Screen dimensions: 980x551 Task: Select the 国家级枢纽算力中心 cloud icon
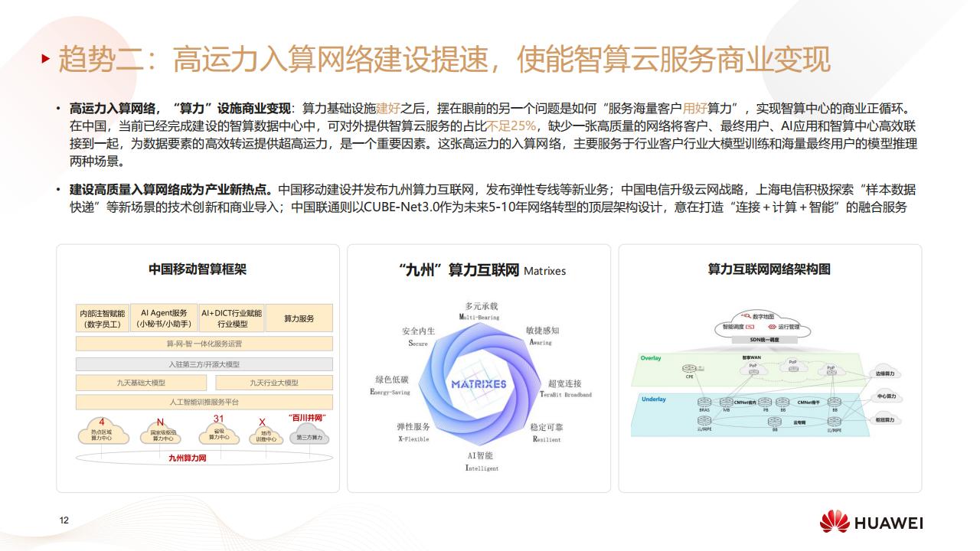click(x=159, y=432)
